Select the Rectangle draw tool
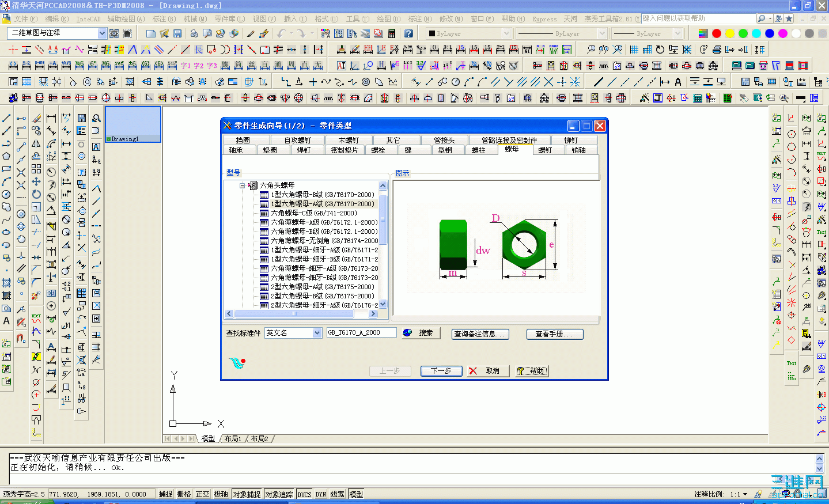 6,169
